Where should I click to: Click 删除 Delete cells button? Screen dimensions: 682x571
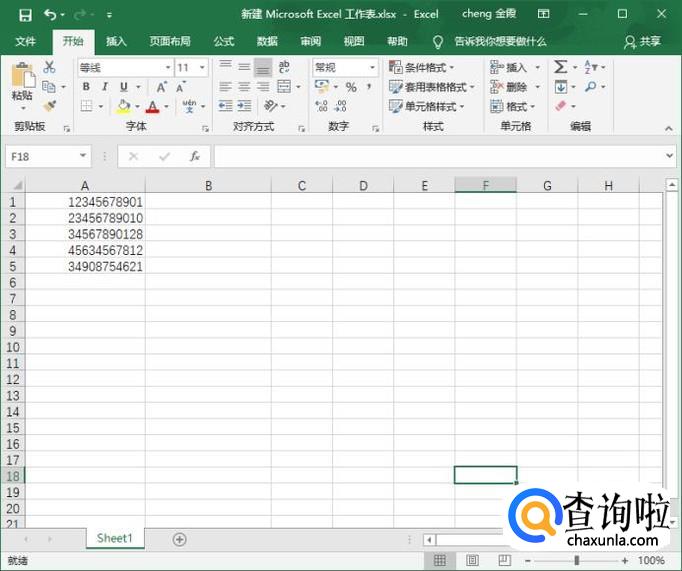[515, 87]
